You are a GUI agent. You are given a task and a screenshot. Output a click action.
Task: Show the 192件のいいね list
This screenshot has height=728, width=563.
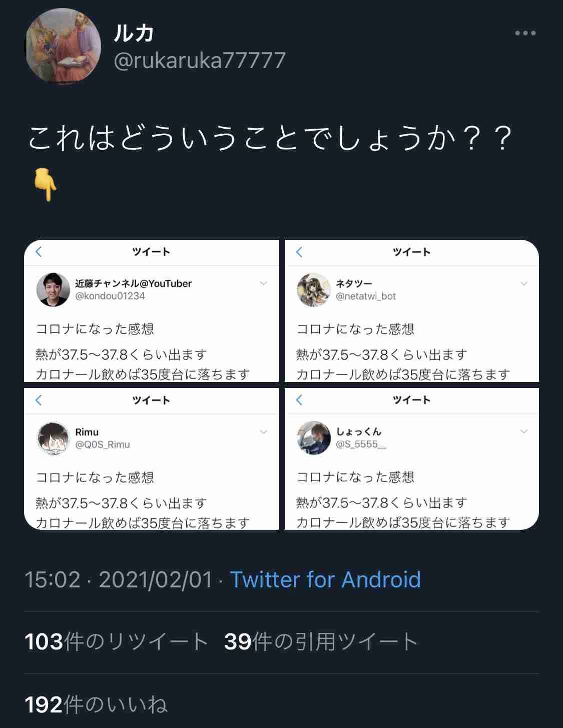coord(96,705)
